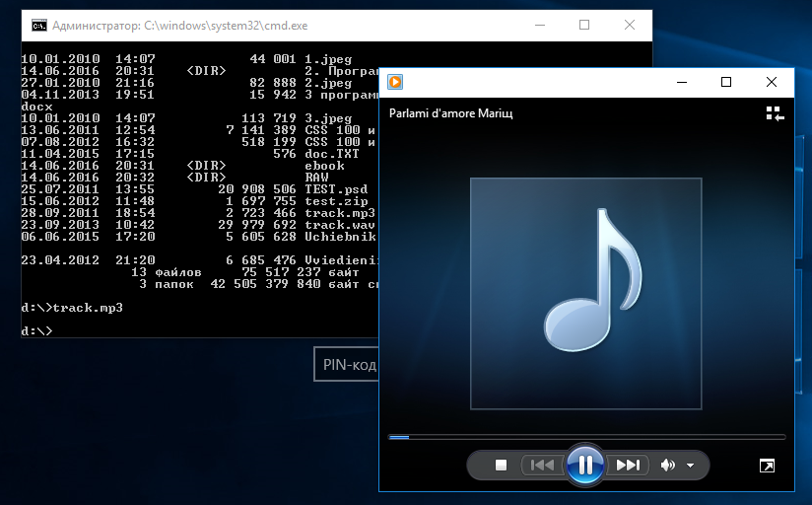Click the empty d:\> prompt line
The width and height of the screenshot is (812, 505).
36,330
